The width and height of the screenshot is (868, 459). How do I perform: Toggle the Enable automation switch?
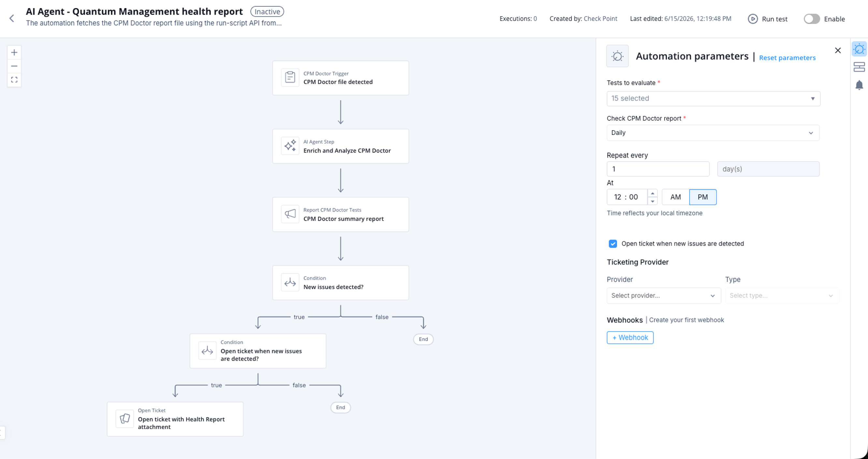[x=812, y=19]
